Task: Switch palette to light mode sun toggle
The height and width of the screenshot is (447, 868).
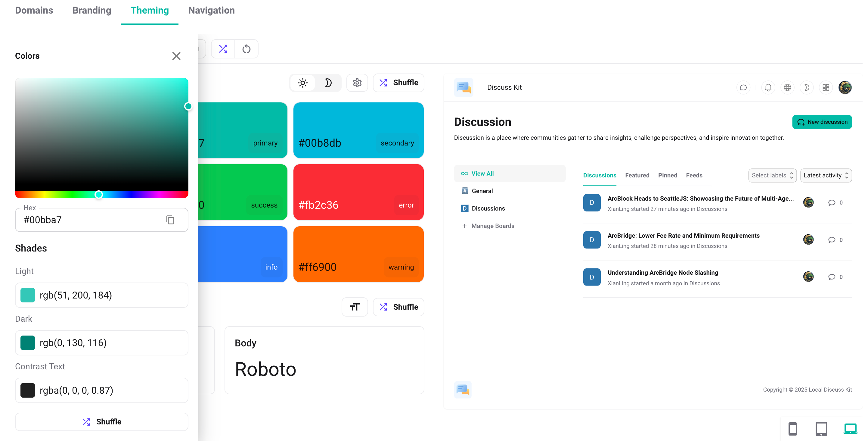Action: tap(302, 83)
